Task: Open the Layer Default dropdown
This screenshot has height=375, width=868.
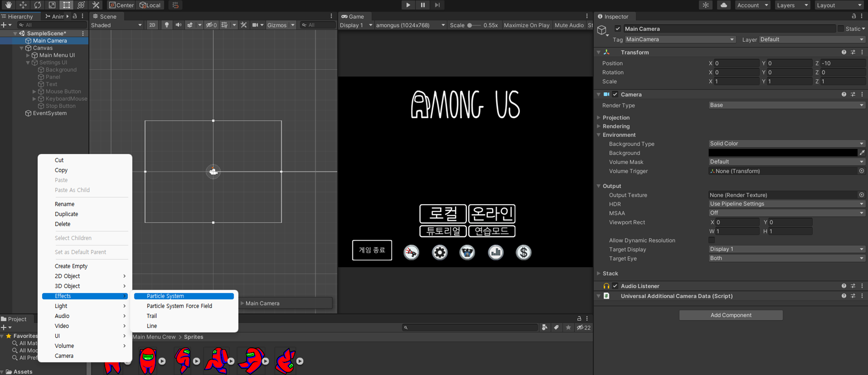Action: [812, 40]
